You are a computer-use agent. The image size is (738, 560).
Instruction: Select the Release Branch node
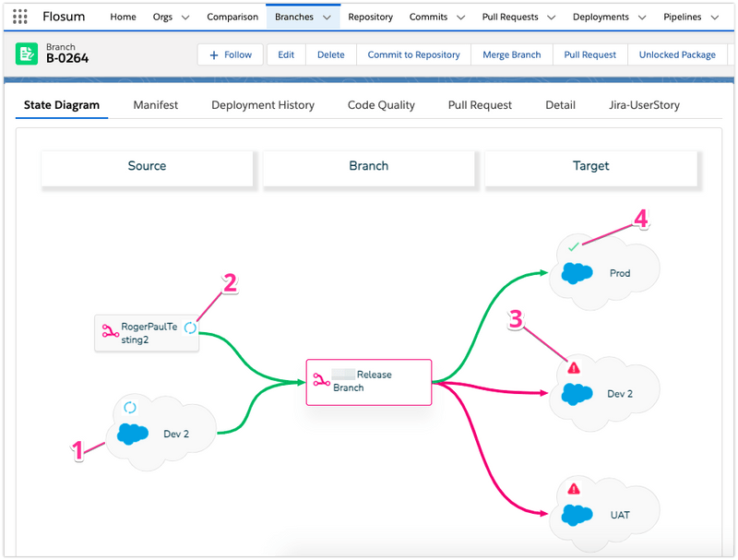368,382
